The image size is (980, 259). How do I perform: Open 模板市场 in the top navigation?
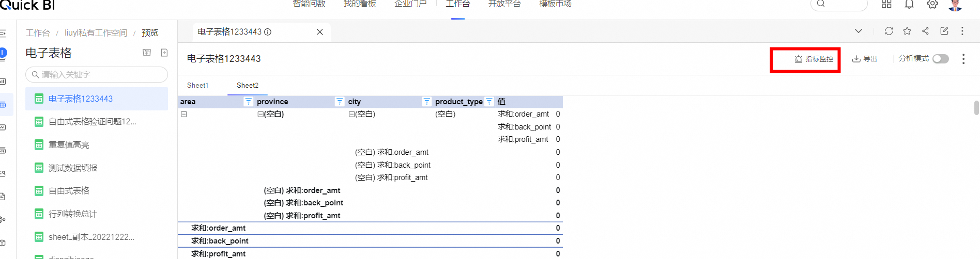[x=555, y=4]
